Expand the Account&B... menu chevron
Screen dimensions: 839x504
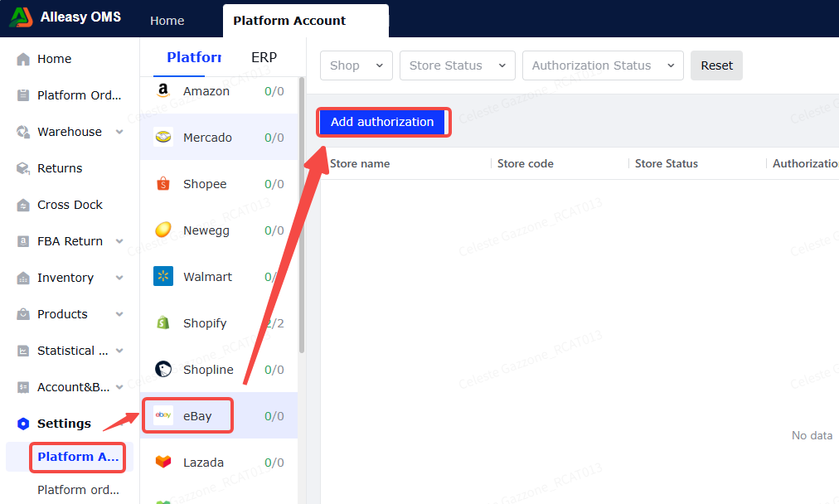click(x=119, y=387)
